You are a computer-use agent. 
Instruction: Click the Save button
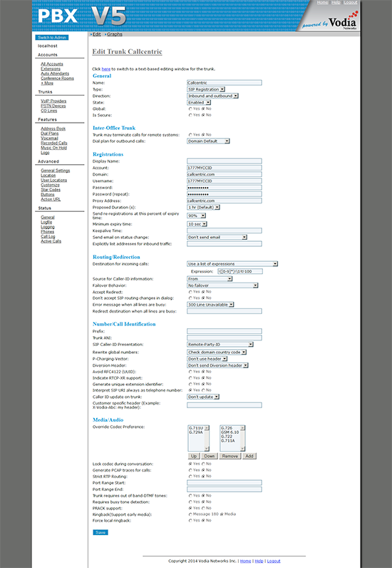(x=100, y=532)
